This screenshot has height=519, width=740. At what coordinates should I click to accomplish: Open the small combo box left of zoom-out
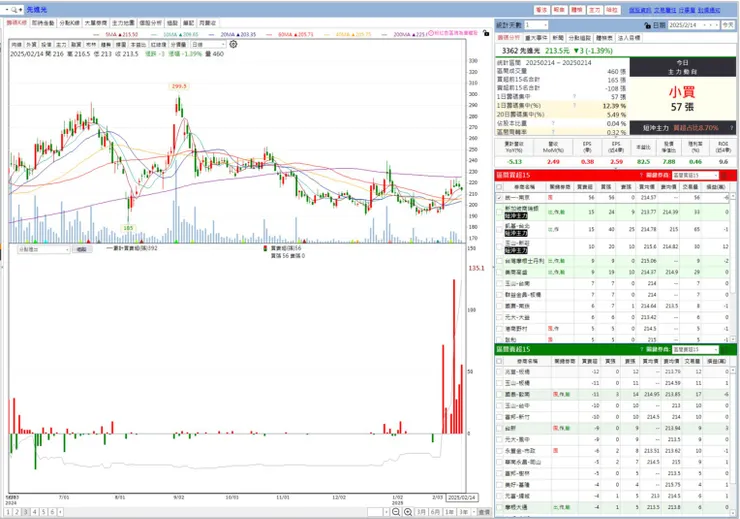[x=378, y=512]
